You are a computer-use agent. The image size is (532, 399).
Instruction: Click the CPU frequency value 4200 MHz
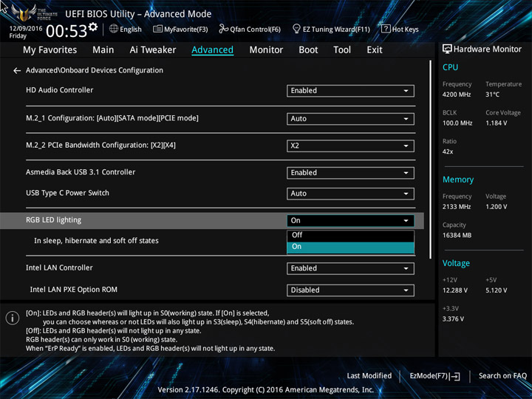tap(457, 95)
